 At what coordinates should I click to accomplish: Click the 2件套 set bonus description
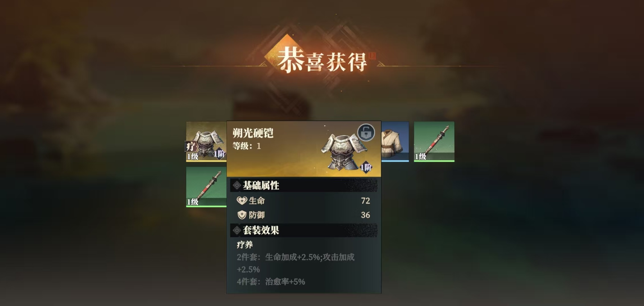point(296,263)
